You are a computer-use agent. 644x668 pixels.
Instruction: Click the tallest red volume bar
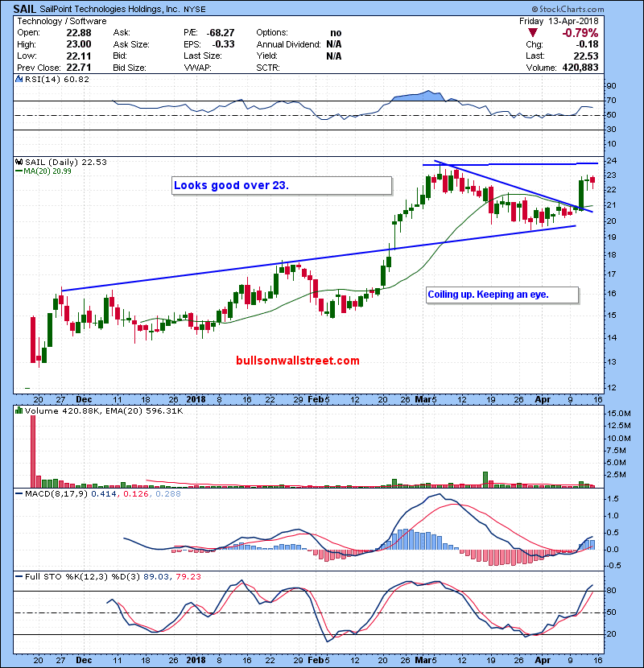tap(33, 452)
